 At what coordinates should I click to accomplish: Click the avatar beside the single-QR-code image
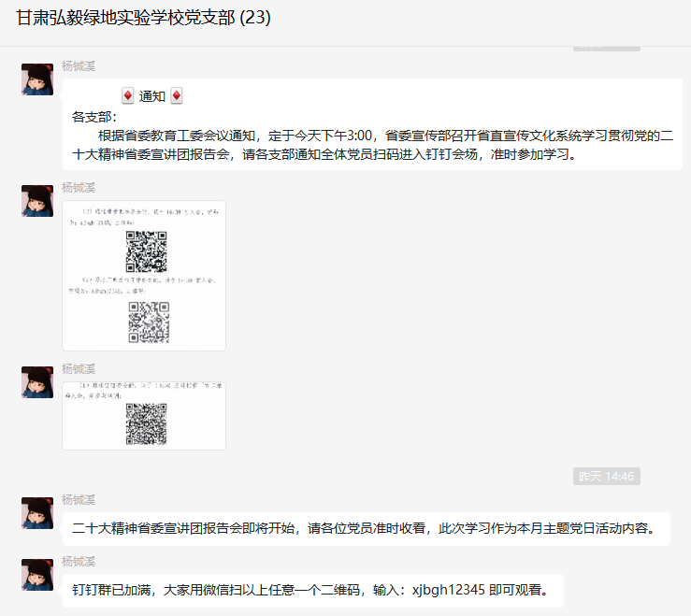(x=37, y=382)
